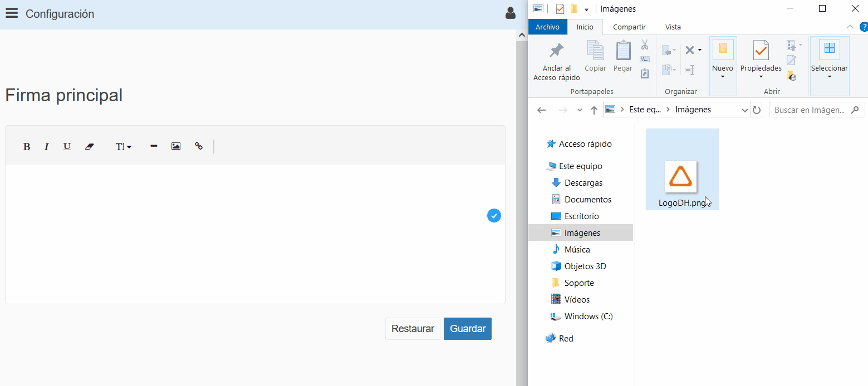
Task: Click the Restaurar button
Action: pyautogui.click(x=413, y=329)
